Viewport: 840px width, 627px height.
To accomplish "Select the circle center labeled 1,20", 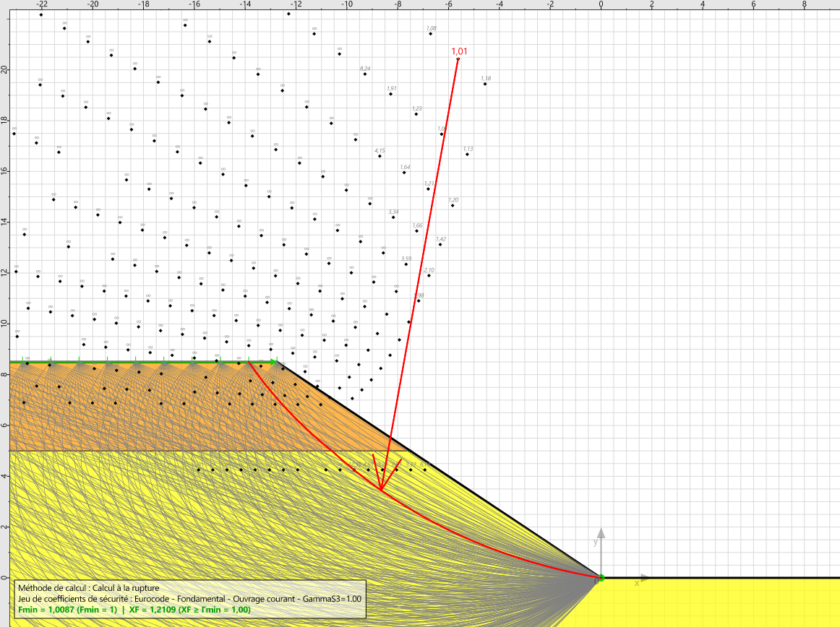I will click(x=453, y=206).
